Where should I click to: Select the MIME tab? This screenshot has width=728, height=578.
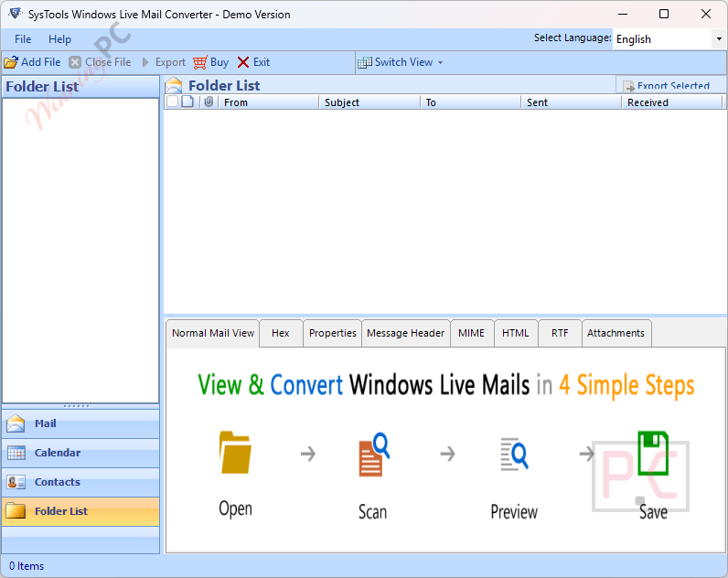[472, 333]
